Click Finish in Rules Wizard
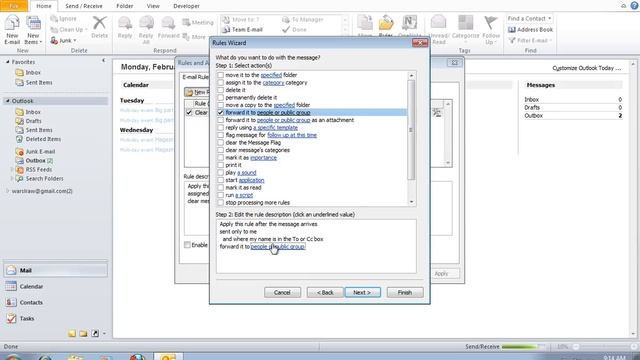This screenshot has width=640, height=360. (x=405, y=292)
